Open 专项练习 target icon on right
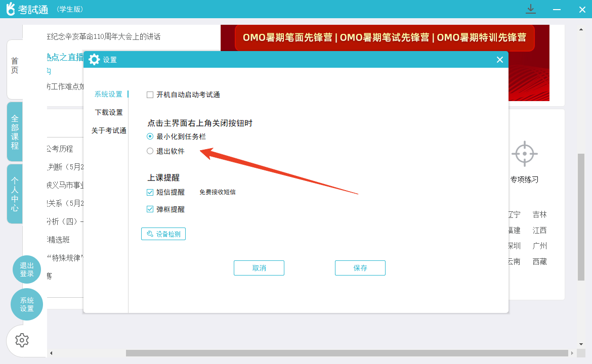592x364 pixels. pos(525,153)
